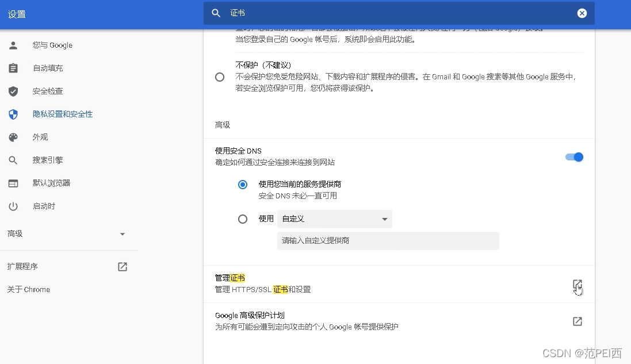Click the 请输入自定义提供商 input field
This screenshot has height=364, width=631.
pyautogui.click(x=388, y=240)
